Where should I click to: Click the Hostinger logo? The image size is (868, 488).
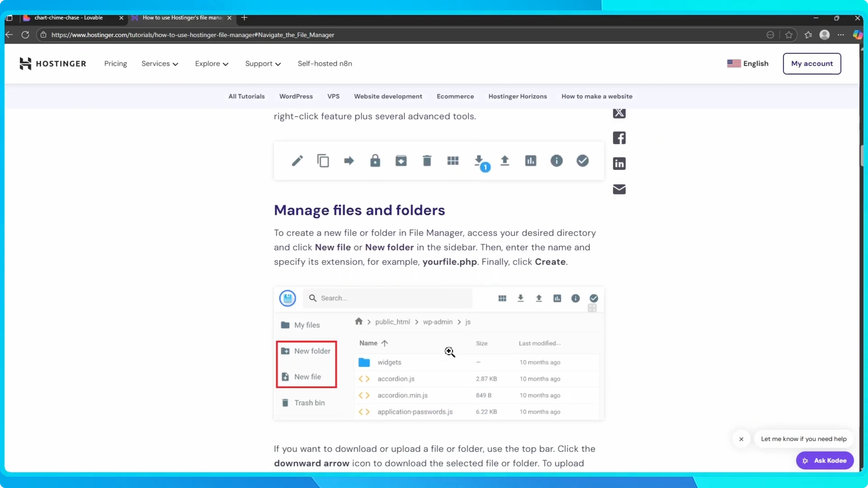click(53, 64)
